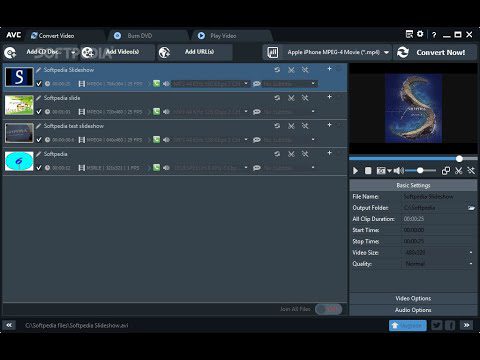Click the register icon beside the gear

pyautogui.click(x=409, y=34)
